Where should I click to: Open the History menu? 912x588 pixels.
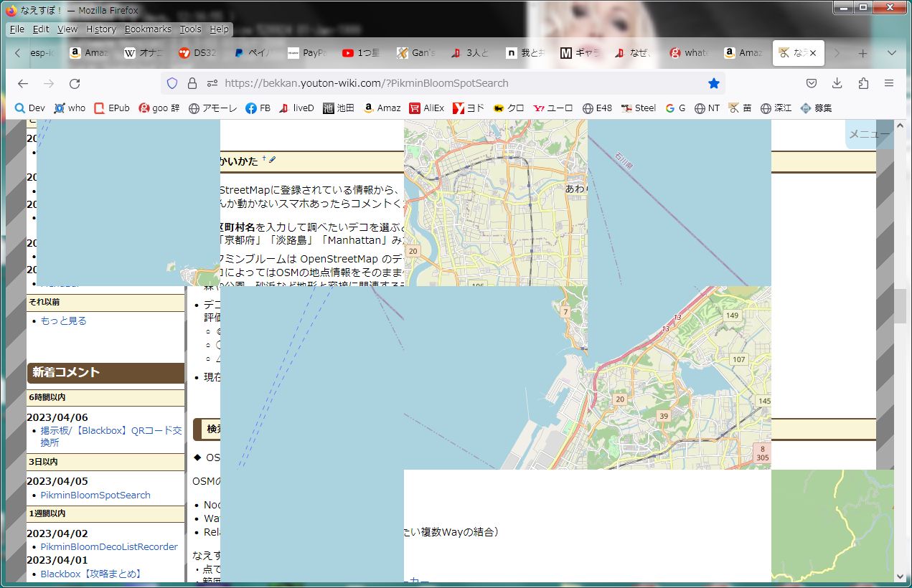click(x=100, y=29)
